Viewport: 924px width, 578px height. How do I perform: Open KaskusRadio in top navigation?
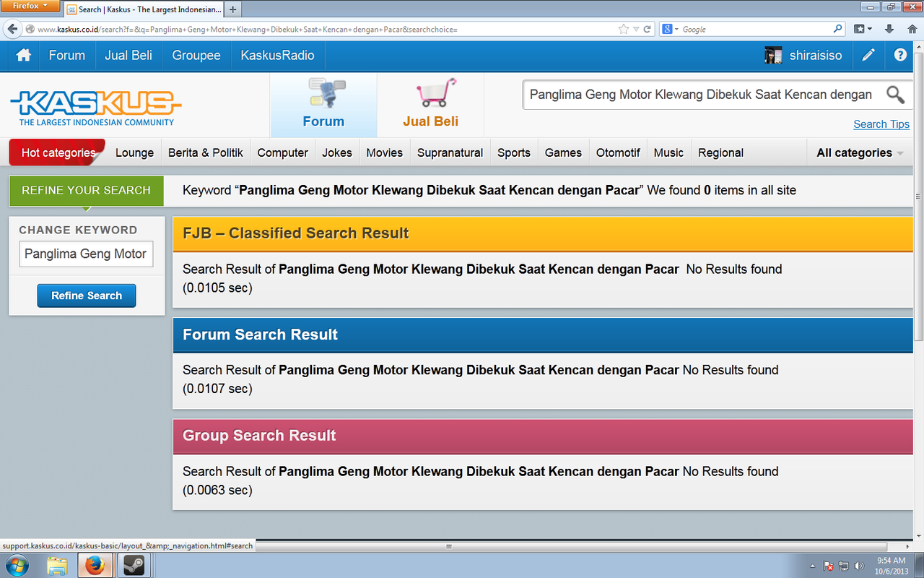pyautogui.click(x=278, y=56)
